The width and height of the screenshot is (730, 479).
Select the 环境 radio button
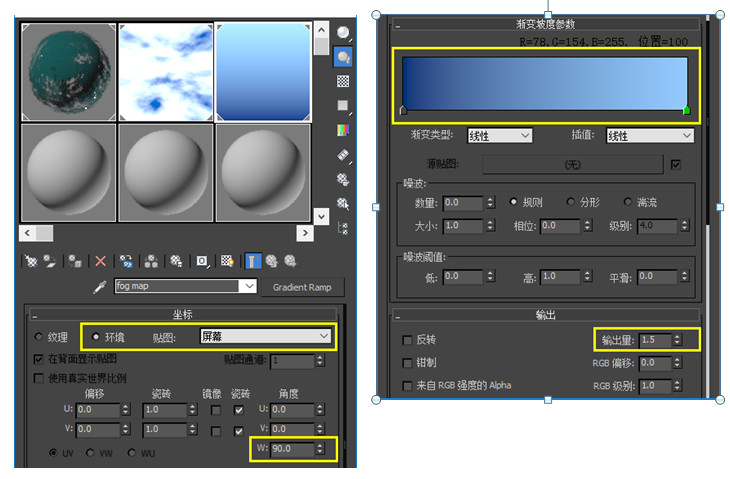coord(96,337)
